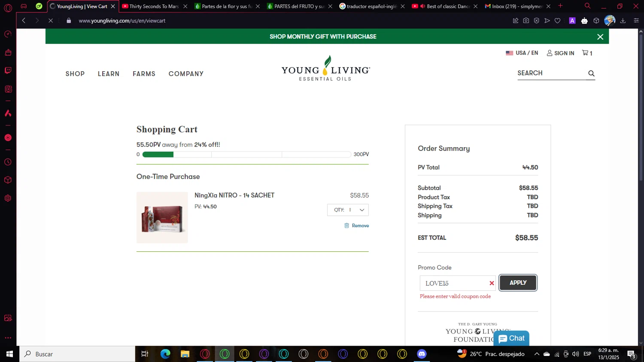Show hidden system tray icons chevron

537,354
